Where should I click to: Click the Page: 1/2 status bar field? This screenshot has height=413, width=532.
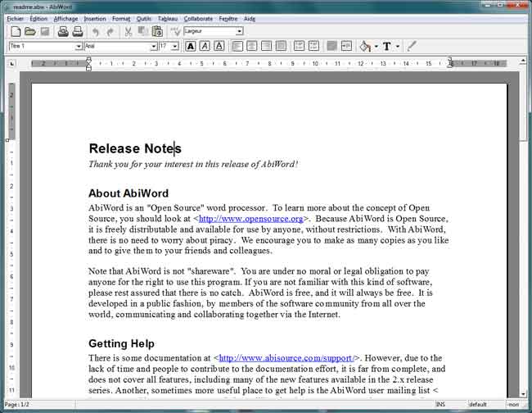point(39,405)
